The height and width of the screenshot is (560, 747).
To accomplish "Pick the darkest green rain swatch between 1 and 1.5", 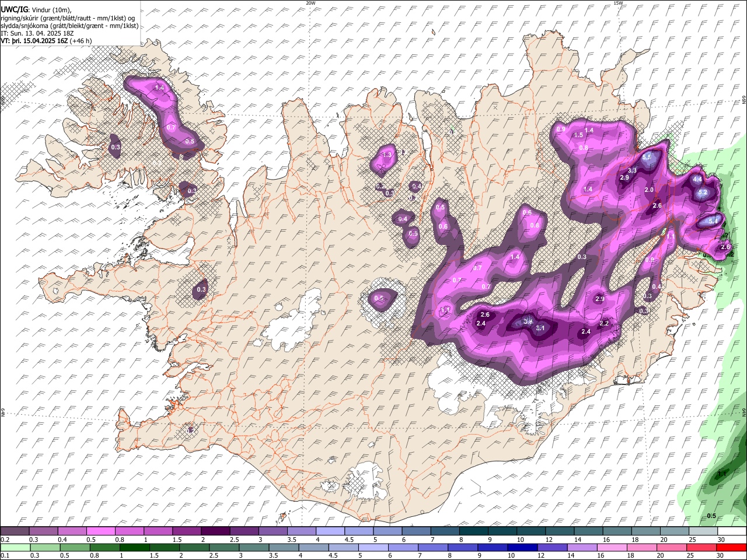I will pyautogui.click(x=135, y=548).
